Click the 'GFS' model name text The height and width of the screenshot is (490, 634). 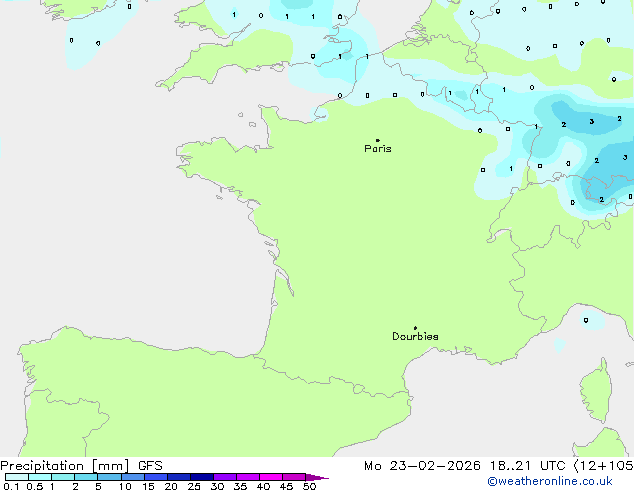[x=150, y=466]
